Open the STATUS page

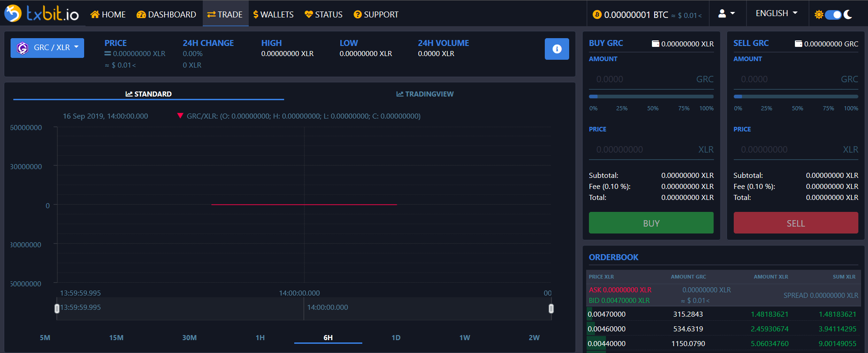pyautogui.click(x=324, y=14)
